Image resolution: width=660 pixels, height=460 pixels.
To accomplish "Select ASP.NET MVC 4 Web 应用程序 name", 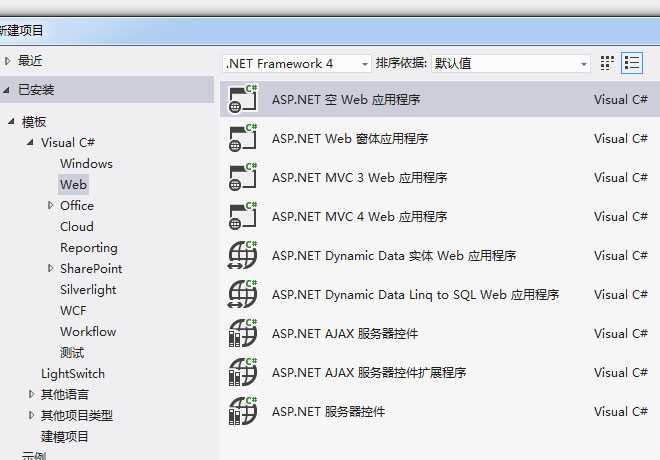I will pyautogui.click(x=359, y=216).
